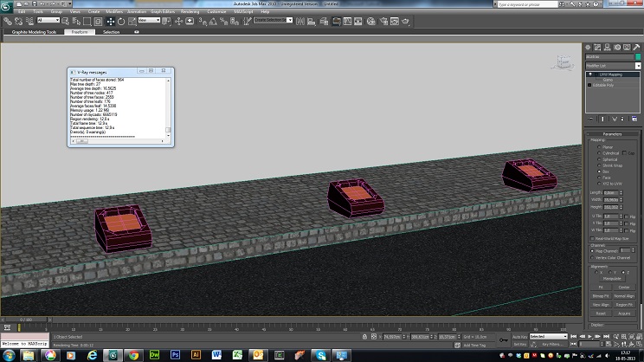Screen dimensions: 644x362
Task: Activate the Select and Rotate tool
Action: [121, 21]
